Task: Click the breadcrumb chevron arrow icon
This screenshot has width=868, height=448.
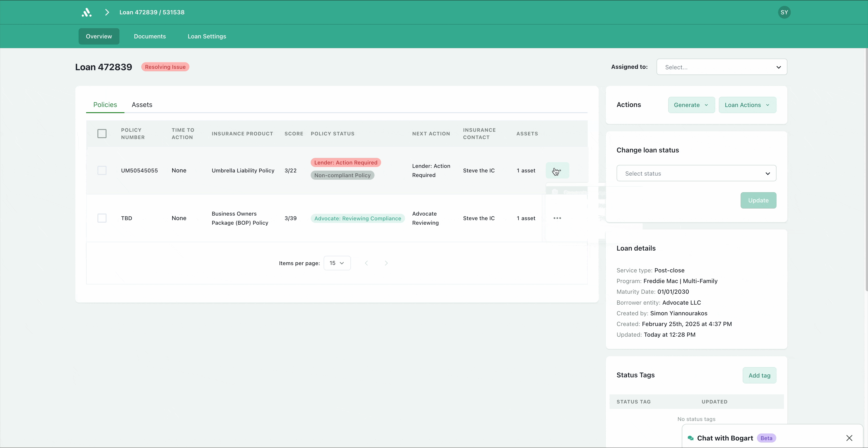Action: point(107,12)
